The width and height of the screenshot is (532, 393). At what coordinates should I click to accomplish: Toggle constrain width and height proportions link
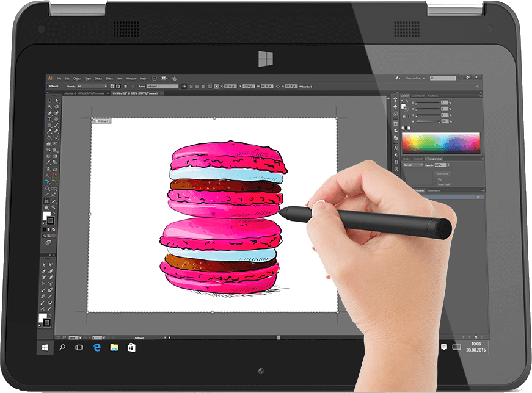click(277, 87)
